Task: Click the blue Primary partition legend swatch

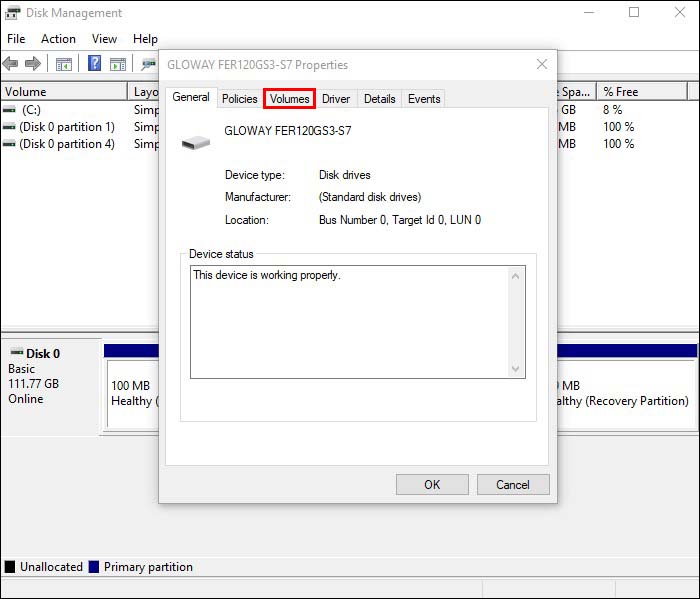Action: pyautogui.click(x=94, y=567)
